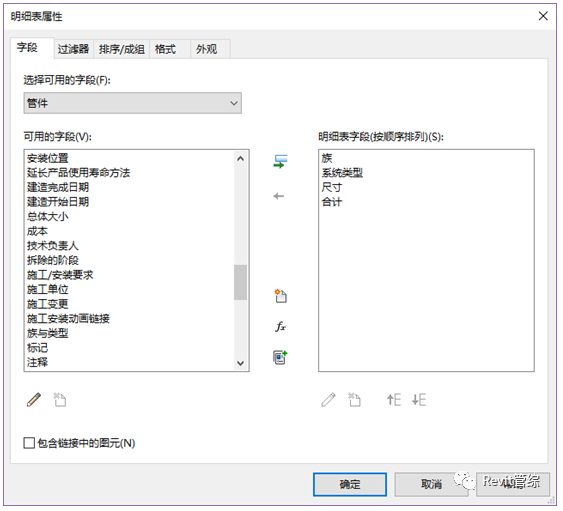The image size is (563, 511).
Task: Select 尺寸 in schedule fields list
Action: click(331, 187)
